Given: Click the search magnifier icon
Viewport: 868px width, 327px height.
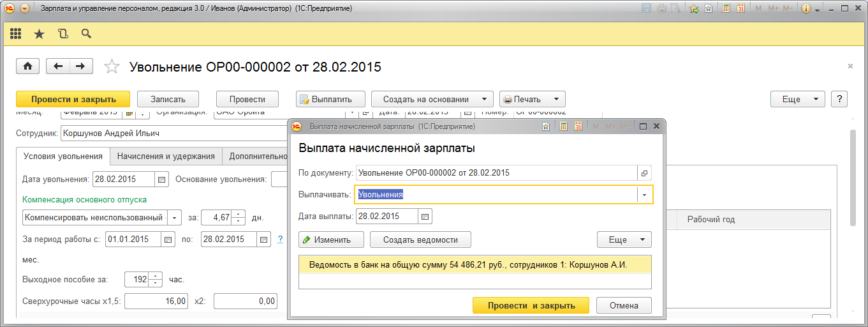Looking at the screenshot, I should point(86,34).
